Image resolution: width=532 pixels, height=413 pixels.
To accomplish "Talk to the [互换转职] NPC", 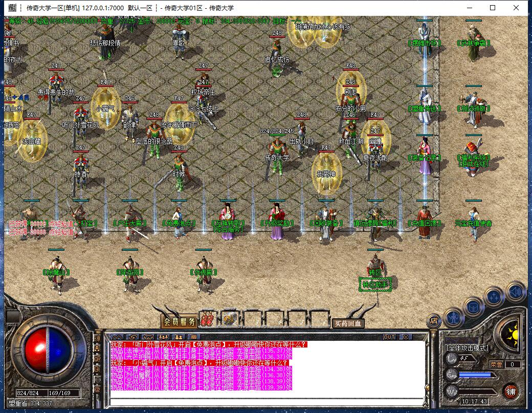I will tap(228, 221).
